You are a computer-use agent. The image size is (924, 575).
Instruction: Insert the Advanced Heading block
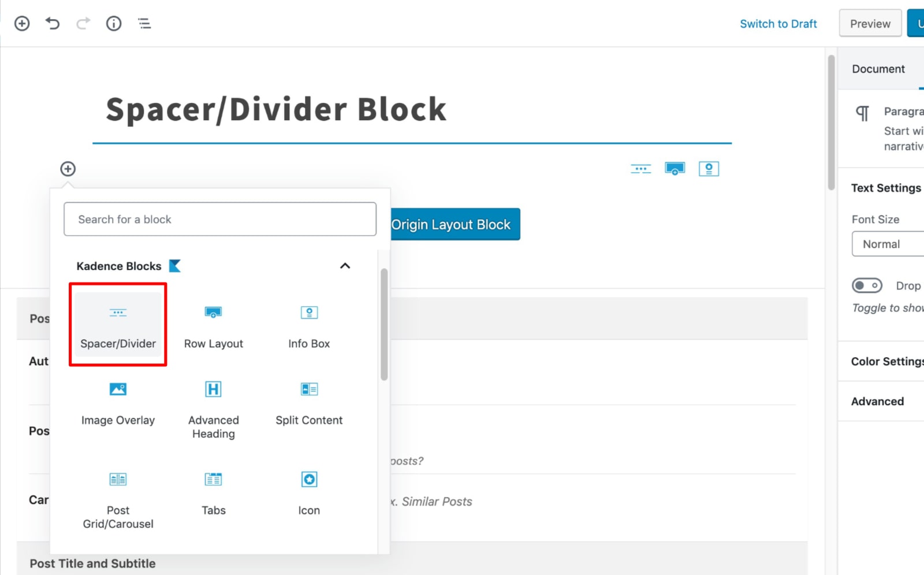pyautogui.click(x=213, y=410)
